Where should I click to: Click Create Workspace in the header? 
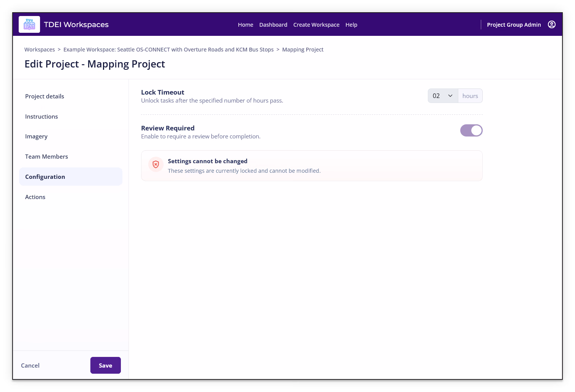coord(316,25)
